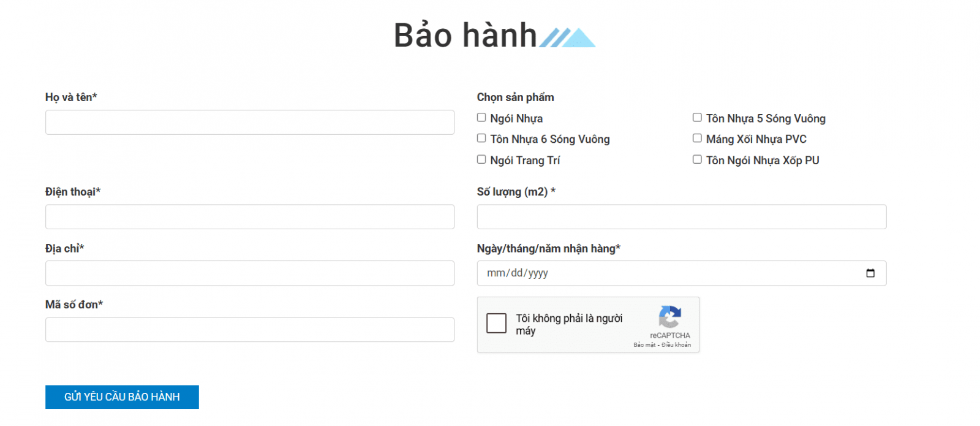
Task: Click the Chọn sản phẩm heading
Action: [x=515, y=97]
